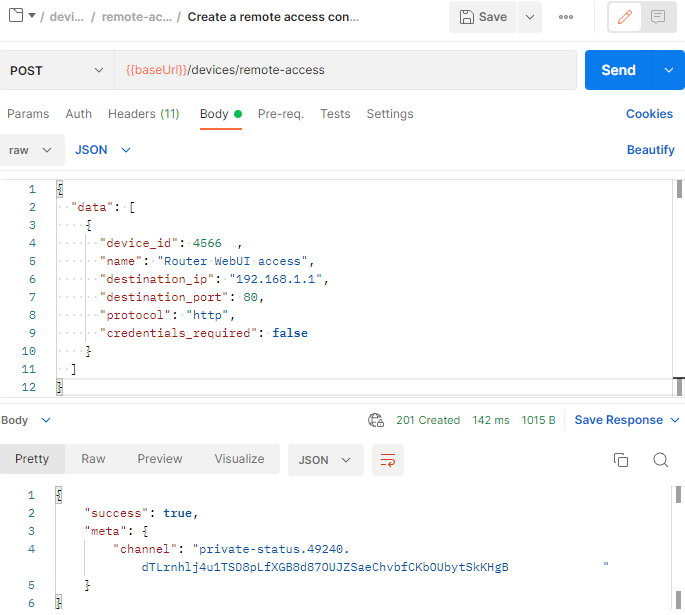Expand the Send button dropdown arrow
Screen dimensions: 685x615
pyautogui.click(x=668, y=70)
